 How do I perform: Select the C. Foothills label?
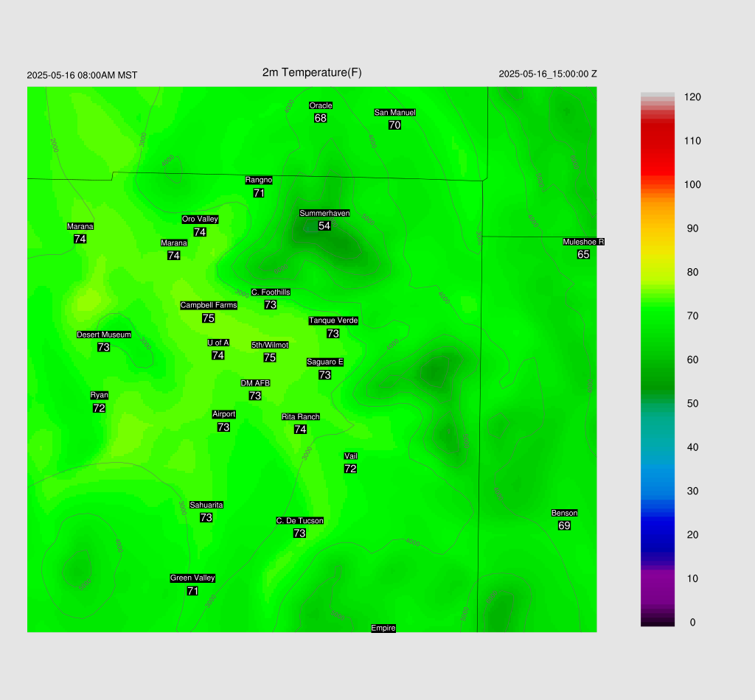click(x=271, y=292)
